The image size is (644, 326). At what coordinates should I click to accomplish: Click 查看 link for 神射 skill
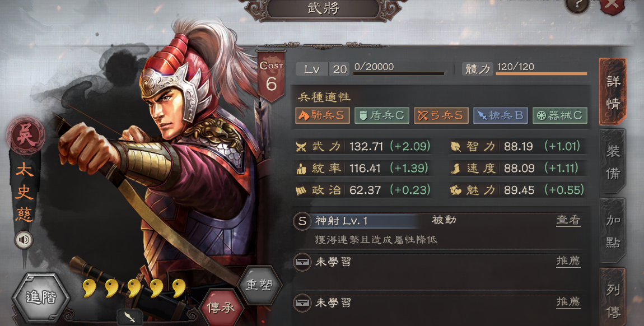tap(568, 221)
